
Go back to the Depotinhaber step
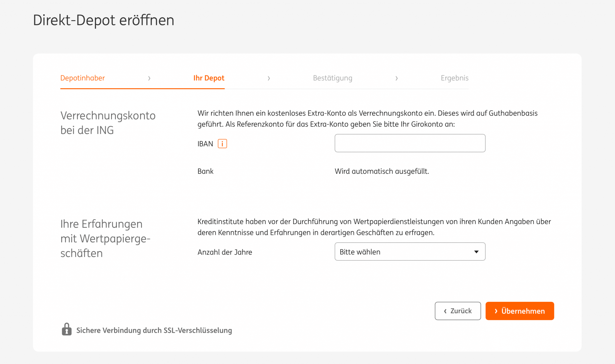[83, 78]
